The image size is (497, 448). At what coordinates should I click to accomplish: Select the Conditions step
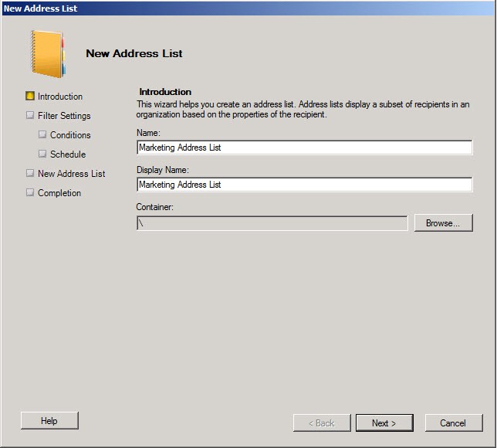click(x=70, y=135)
